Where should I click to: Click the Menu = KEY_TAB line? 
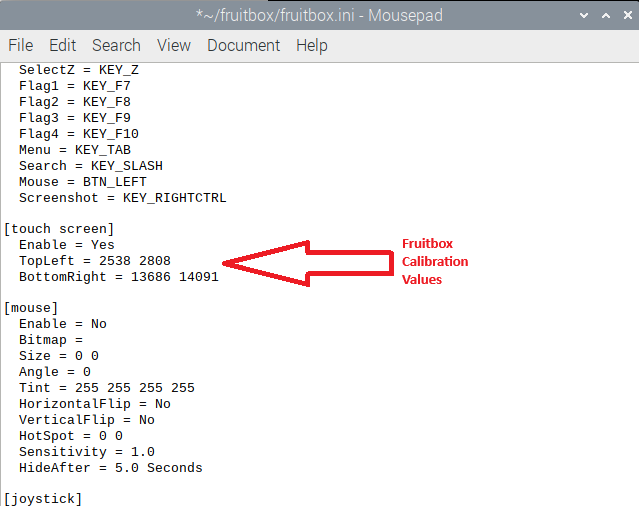tap(75, 150)
